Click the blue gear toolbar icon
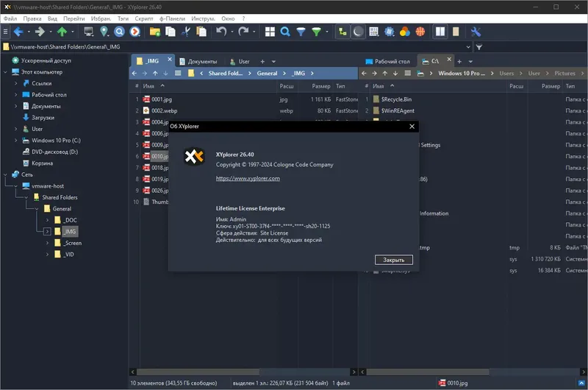588x390 pixels. click(390, 32)
